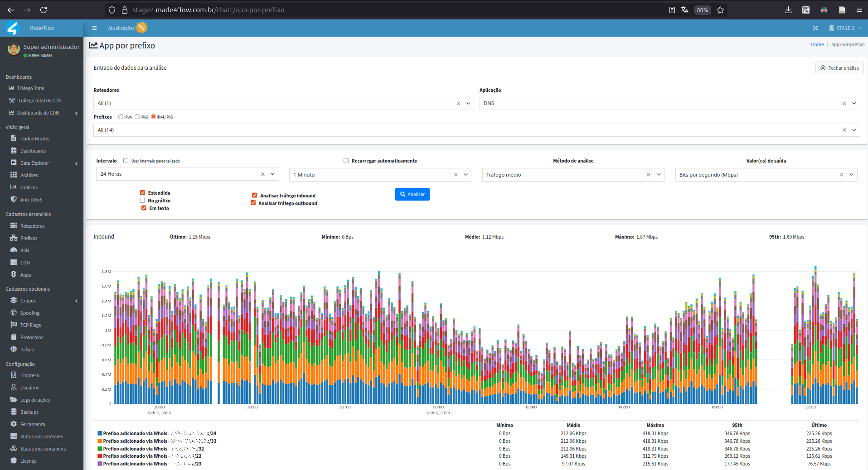This screenshot has height=470, width=868.
Task: Open TCP Flags sidebar entry
Action: tap(30, 325)
